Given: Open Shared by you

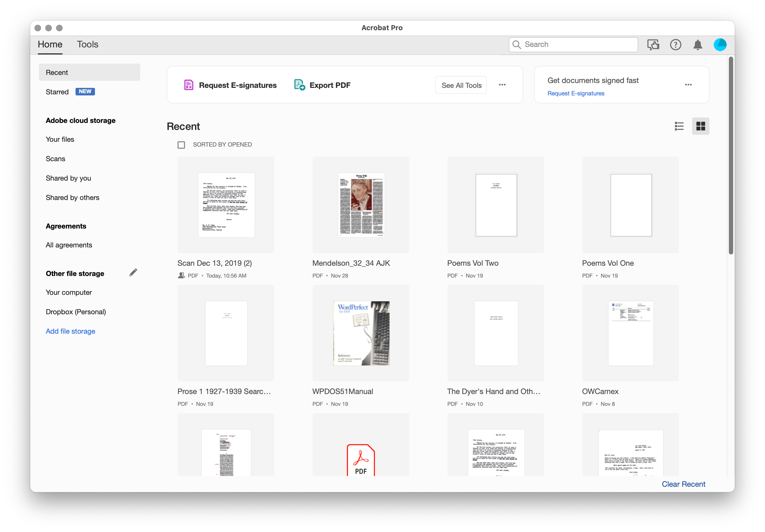Looking at the screenshot, I should pos(68,178).
